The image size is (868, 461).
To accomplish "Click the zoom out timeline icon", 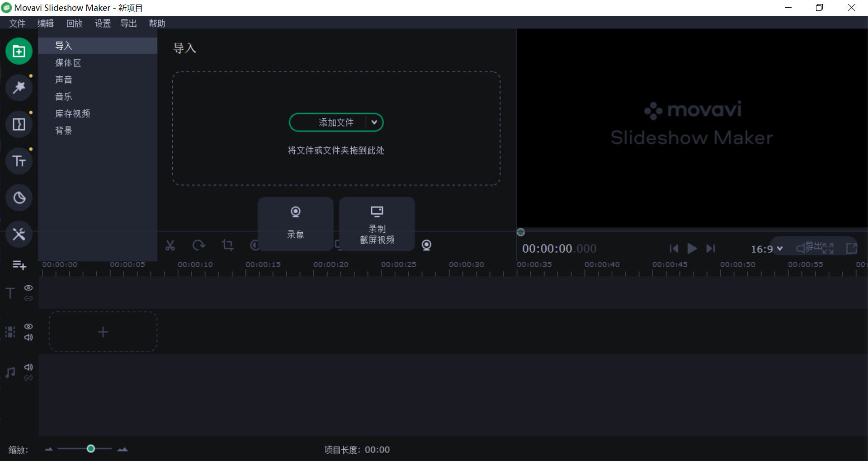I will 49,449.
